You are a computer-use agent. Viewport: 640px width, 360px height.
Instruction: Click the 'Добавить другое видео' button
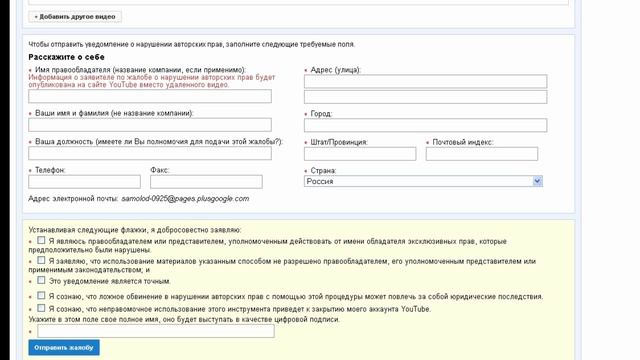pos(75,17)
